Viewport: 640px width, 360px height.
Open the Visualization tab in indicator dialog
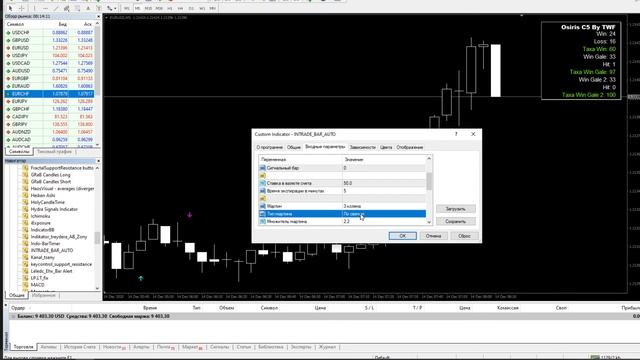(410, 147)
